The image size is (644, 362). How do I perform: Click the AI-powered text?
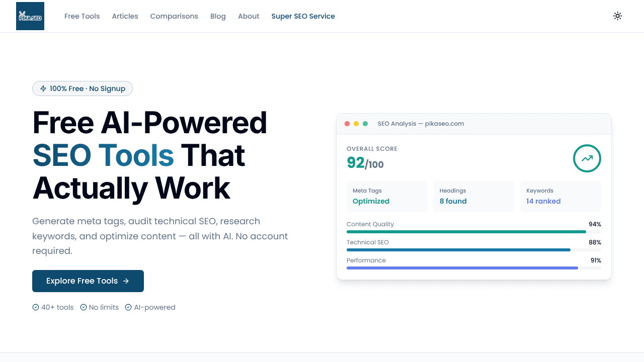point(154,307)
